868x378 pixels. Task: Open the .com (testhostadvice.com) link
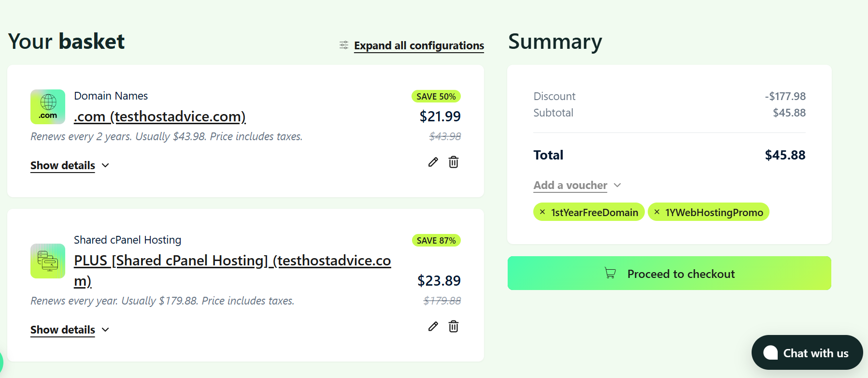click(159, 116)
